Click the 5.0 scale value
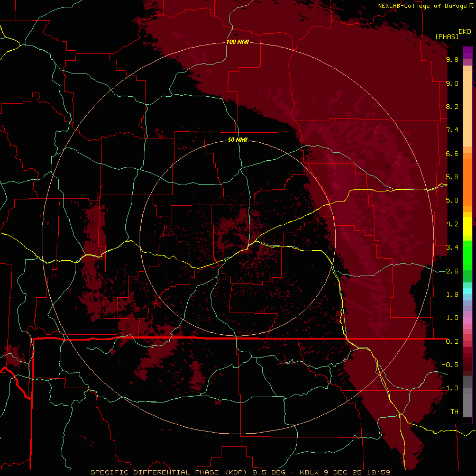The width and height of the screenshot is (476, 476). pyautogui.click(x=452, y=200)
